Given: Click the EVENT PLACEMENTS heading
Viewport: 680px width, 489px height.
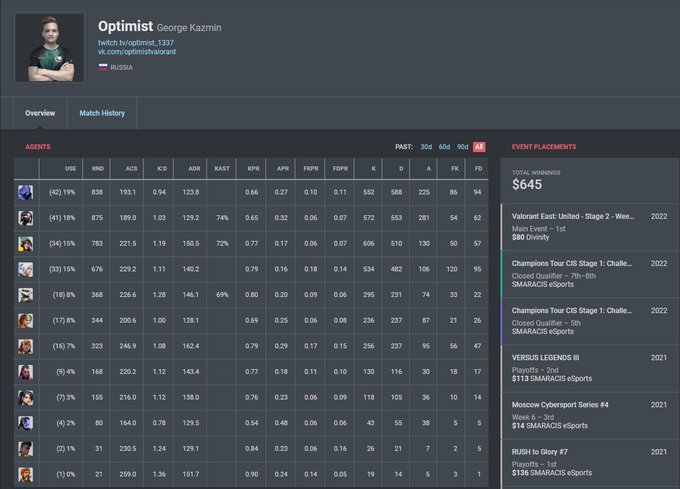Looking at the screenshot, I should coord(544,147).
